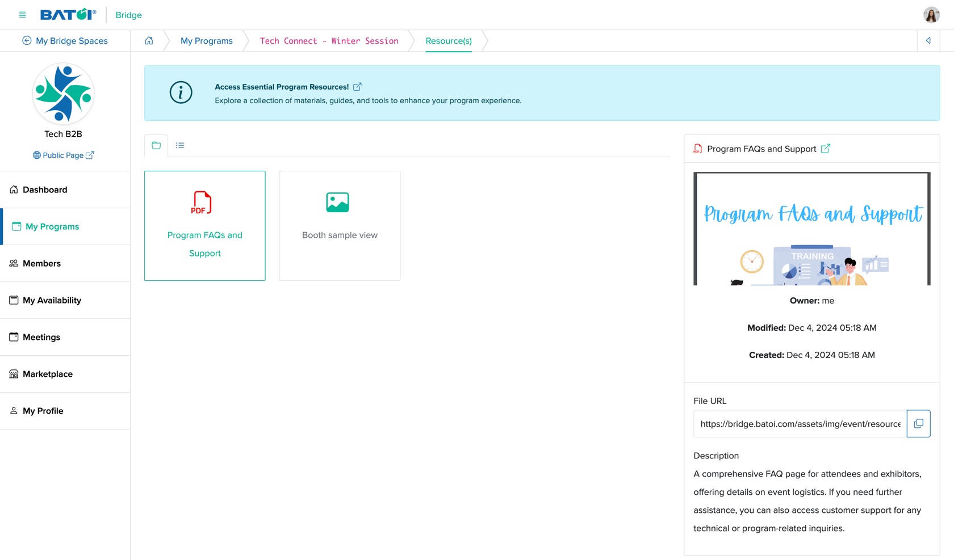Screen dimensions: 954x560
Task: Open the hamburger menu icon
Action: tap(23, 15)
